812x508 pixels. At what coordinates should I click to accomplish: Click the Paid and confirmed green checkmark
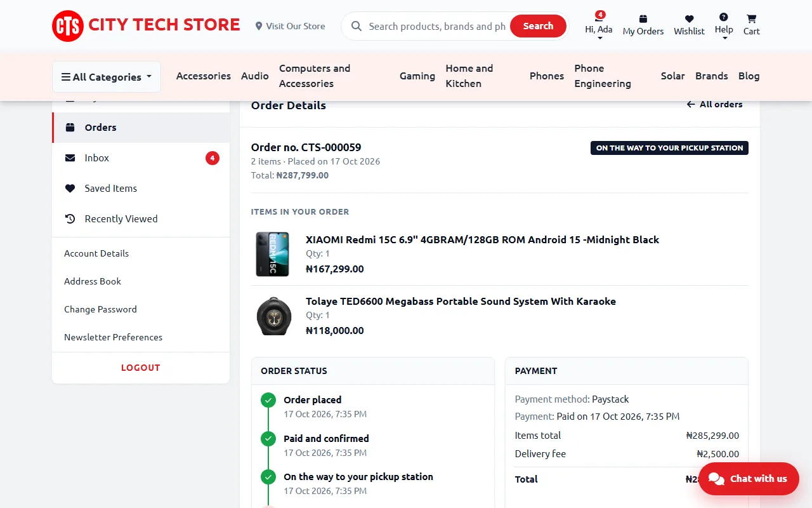click(x=268, y=439)
